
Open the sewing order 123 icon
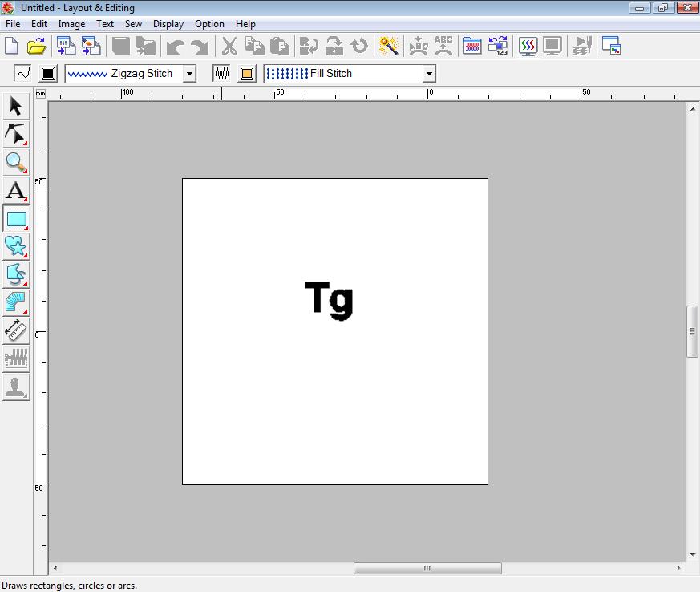point(498,46)
